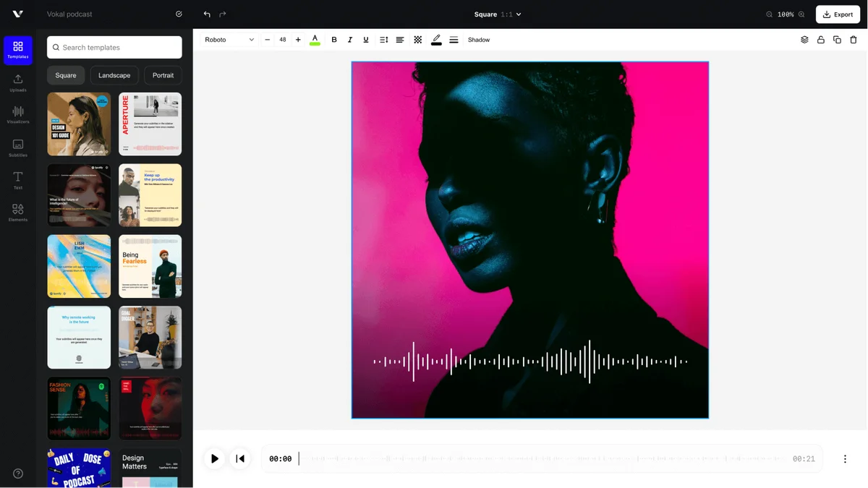Open the more options kebab menu

tap(845, 459)
